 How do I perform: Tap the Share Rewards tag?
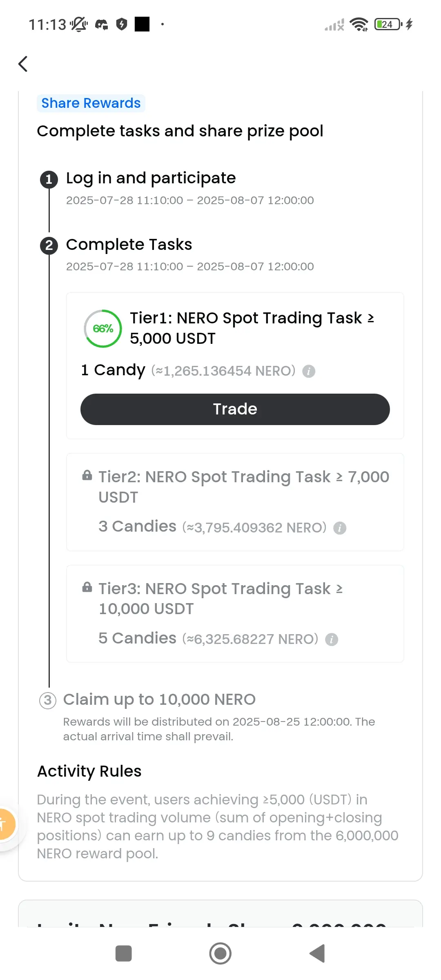91,103
